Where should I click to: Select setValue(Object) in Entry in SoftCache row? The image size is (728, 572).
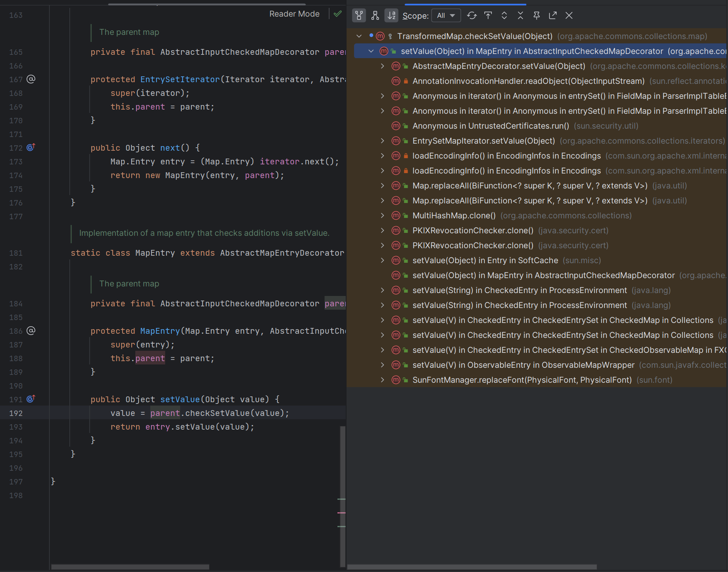(537, 260)
